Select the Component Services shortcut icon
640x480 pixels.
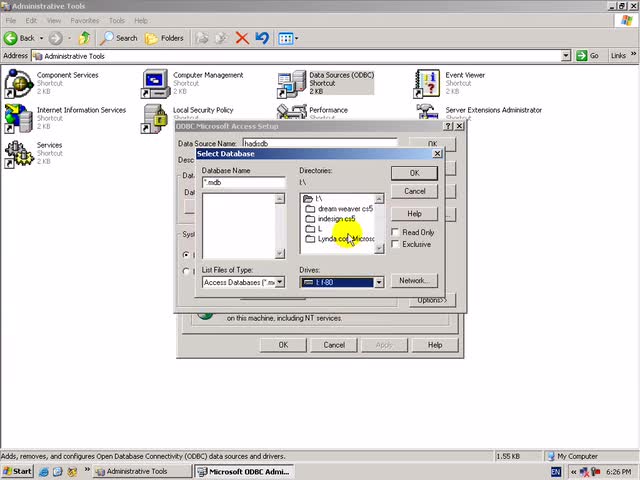(18, 84)
